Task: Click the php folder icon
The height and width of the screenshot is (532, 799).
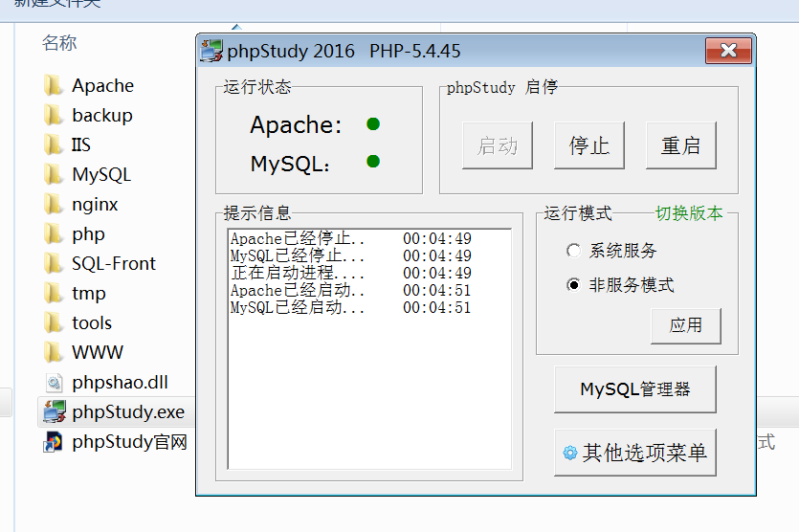Action: click(53, 233)
